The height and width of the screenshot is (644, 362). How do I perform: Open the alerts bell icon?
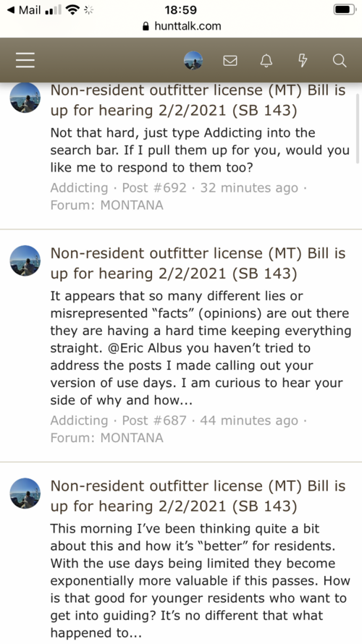pyautogui.click(x=266, y=61)
